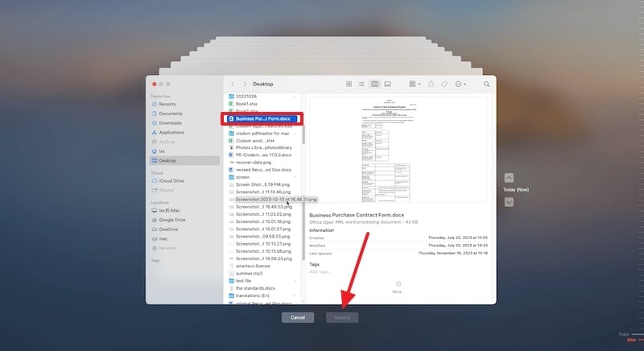This screenshot has width=644, height=351.
Task: Select Screenshot...t 10.13.27.png file
Action: click(262, 244)
